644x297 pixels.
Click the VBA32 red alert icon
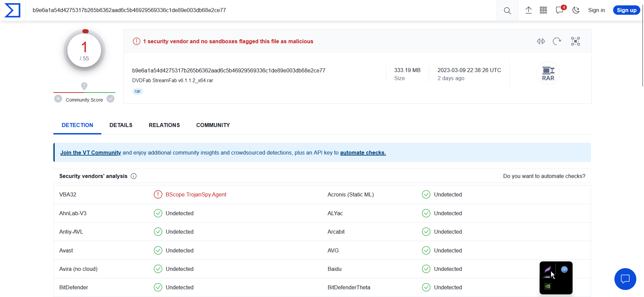(158, 194)
